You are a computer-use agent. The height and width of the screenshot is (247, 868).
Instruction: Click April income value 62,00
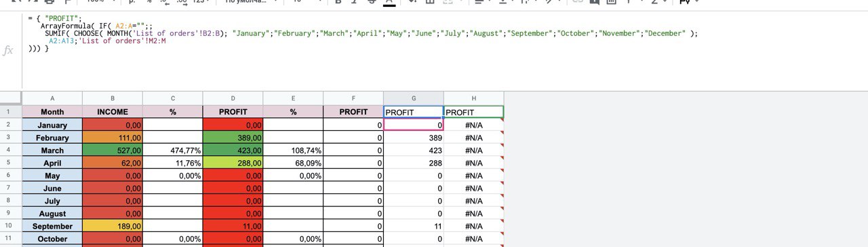coord(113,163)
